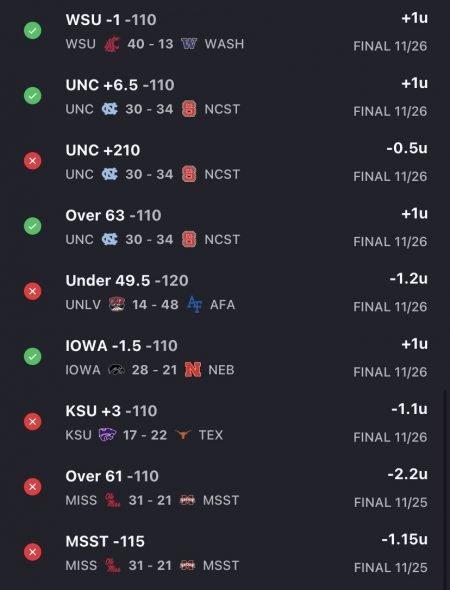Screen dimensions: 450x590
Task: Click the Kansas State Wildcats logo
Action: [x=107, y=435]
